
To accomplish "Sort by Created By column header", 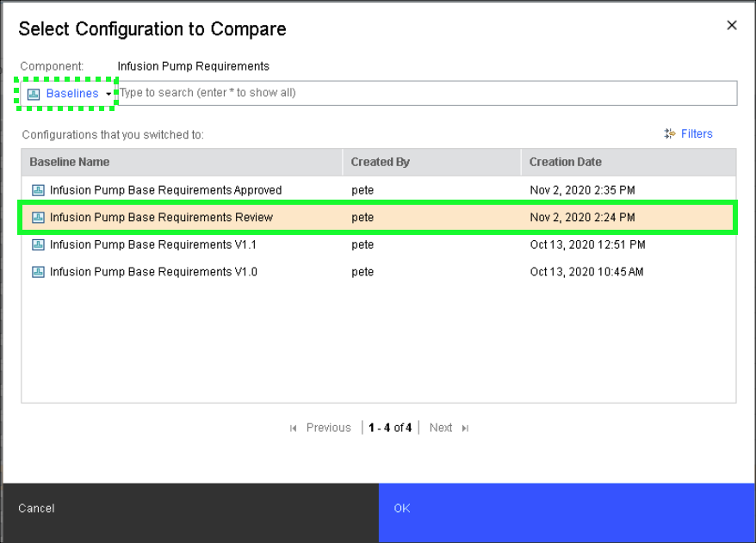I will pyautogui.click(x=380, y=162).
